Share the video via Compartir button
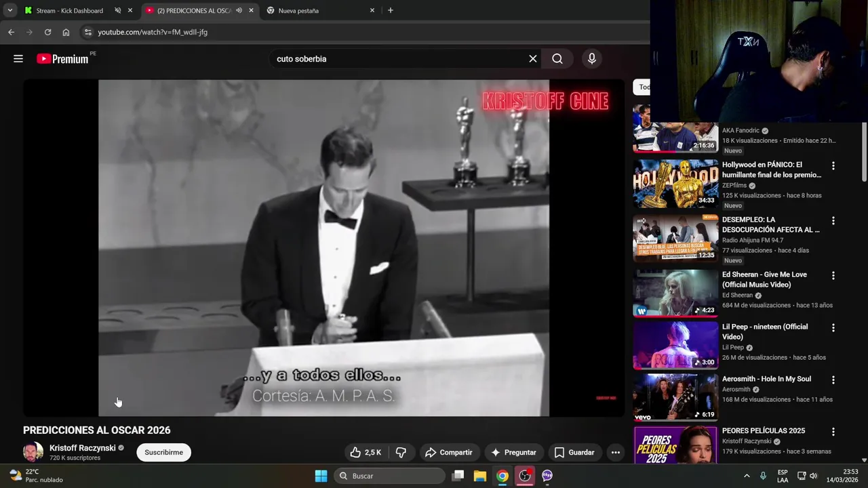 [x=448, y=452]
